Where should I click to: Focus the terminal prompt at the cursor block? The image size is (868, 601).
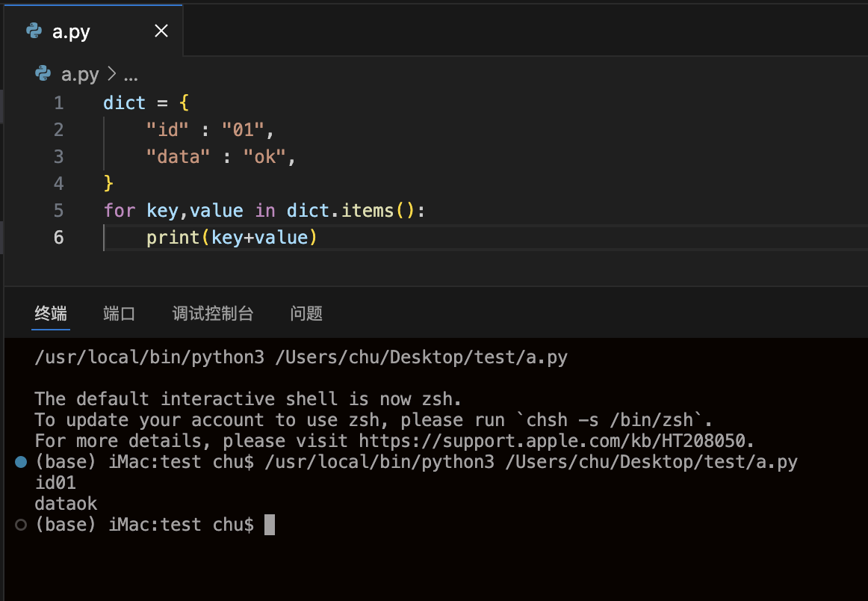click(x=270, y=526)
